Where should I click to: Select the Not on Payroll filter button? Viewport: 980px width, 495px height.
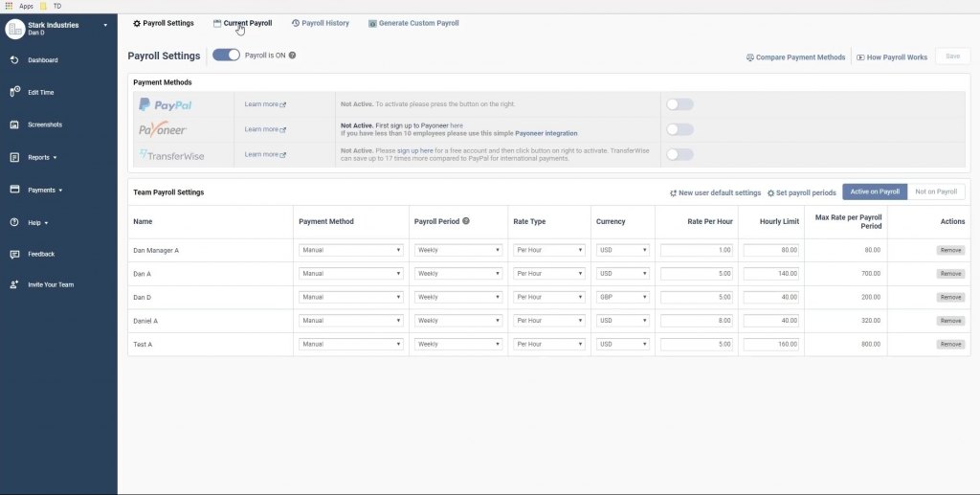tap(936, 191)
